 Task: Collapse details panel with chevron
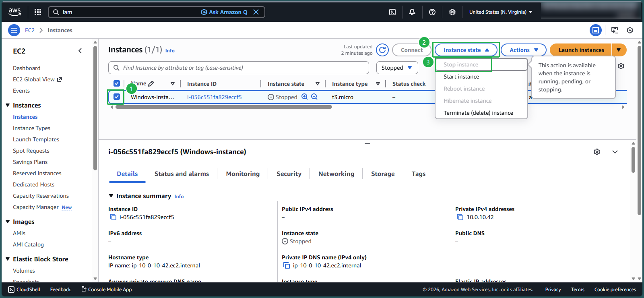pos(615,152)
